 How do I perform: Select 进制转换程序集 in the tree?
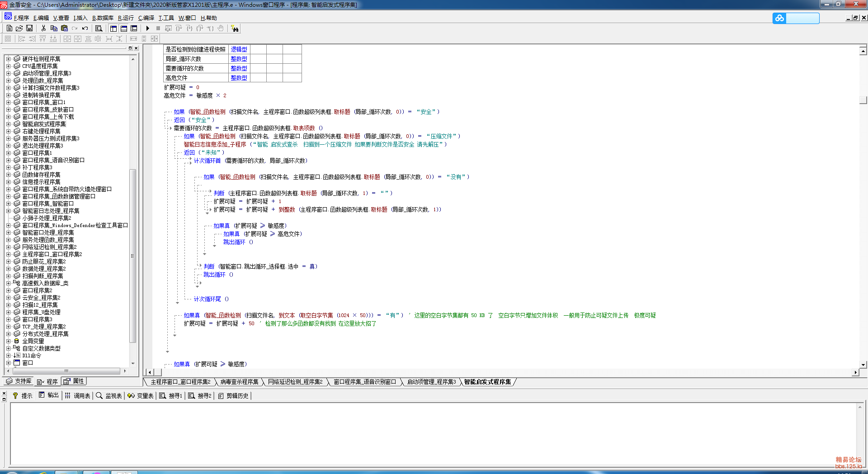pos(41,95)
